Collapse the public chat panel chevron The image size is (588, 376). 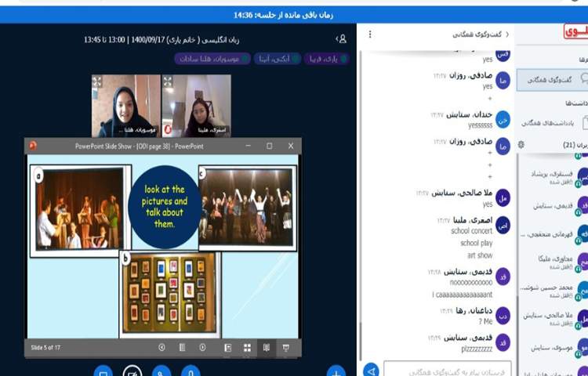tap(506, 34)
